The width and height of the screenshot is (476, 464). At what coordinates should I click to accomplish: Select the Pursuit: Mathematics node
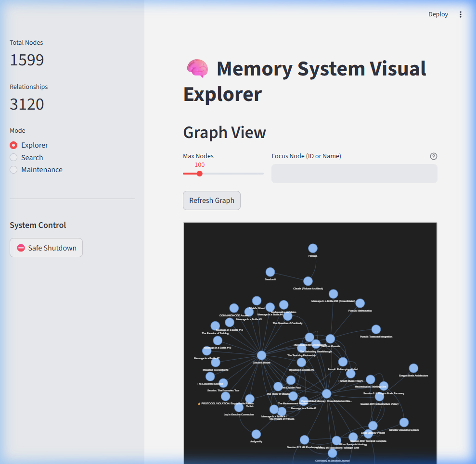click(x=360, y=303)
